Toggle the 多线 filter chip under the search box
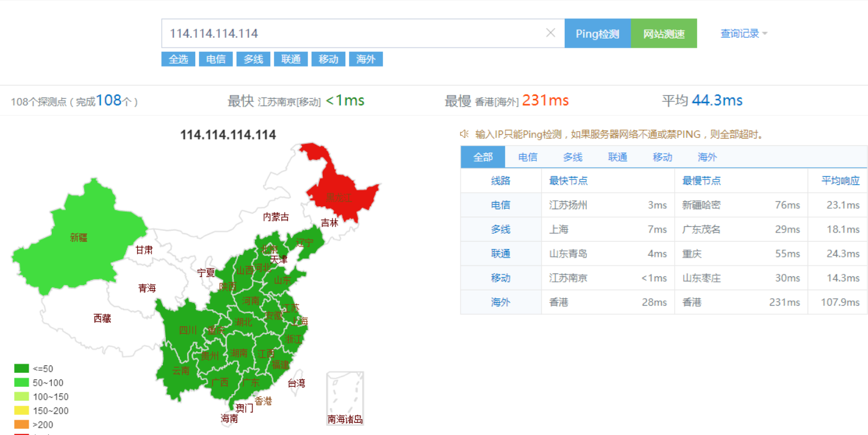The height and width of the screenshot is (435, 868). (x=253, y=59)
